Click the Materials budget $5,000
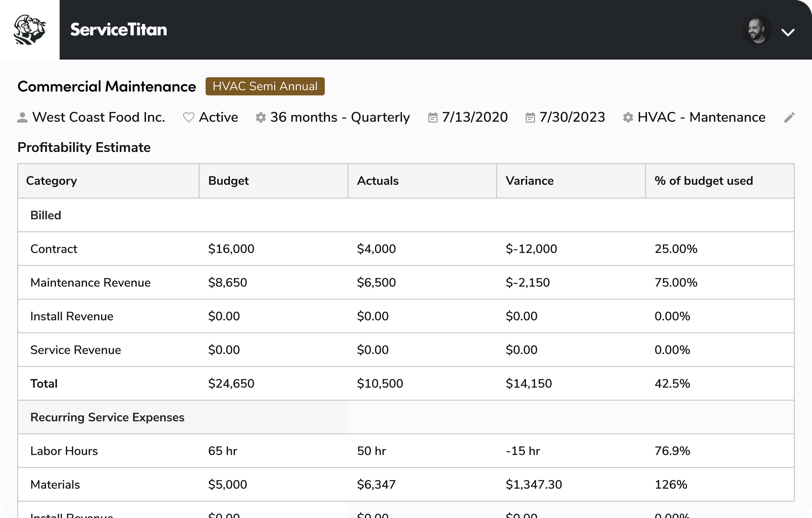The height and width of the screenshot is (518, 812). click(x=228, y=485)
